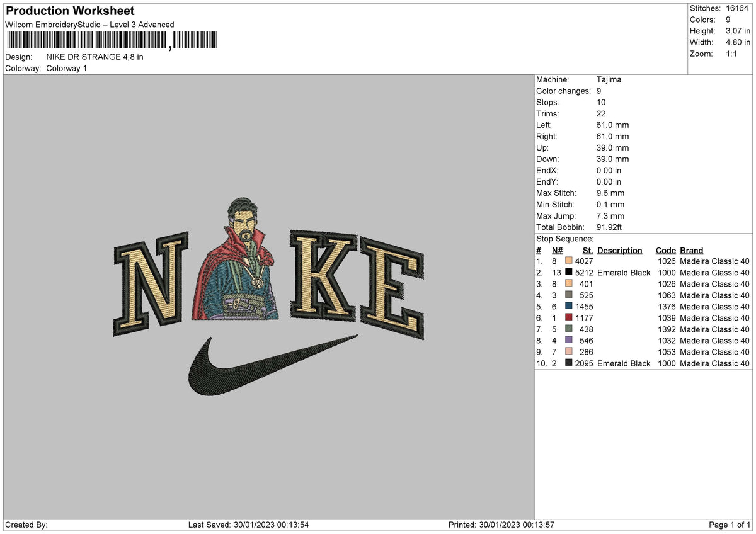
Task: Choose the pink swatch beside 286 stitches
Action: pos(569,352)
